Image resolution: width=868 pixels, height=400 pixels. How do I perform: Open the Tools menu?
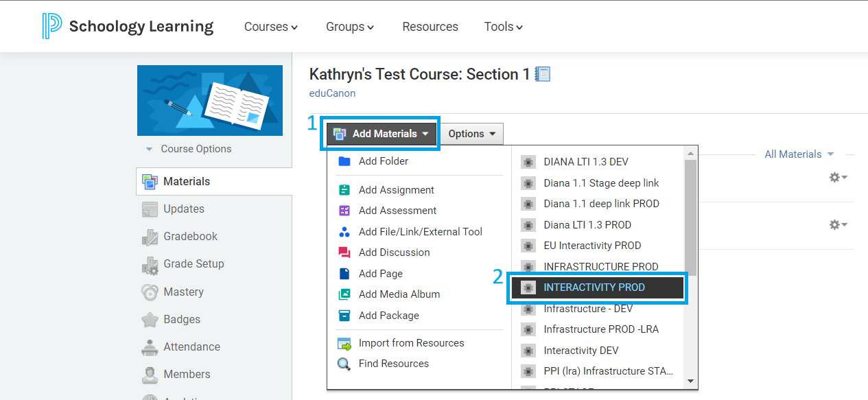(504, 27)
